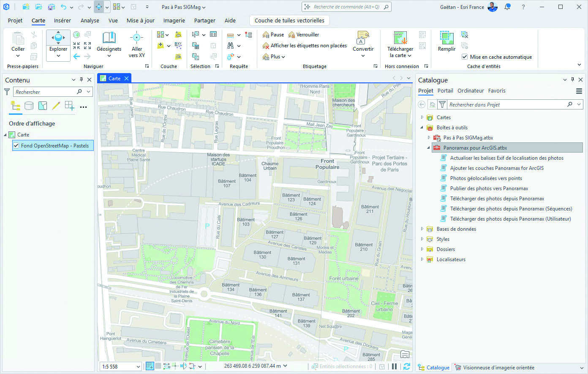Switch to Portail tab in Catalogue

pos(445,91)
